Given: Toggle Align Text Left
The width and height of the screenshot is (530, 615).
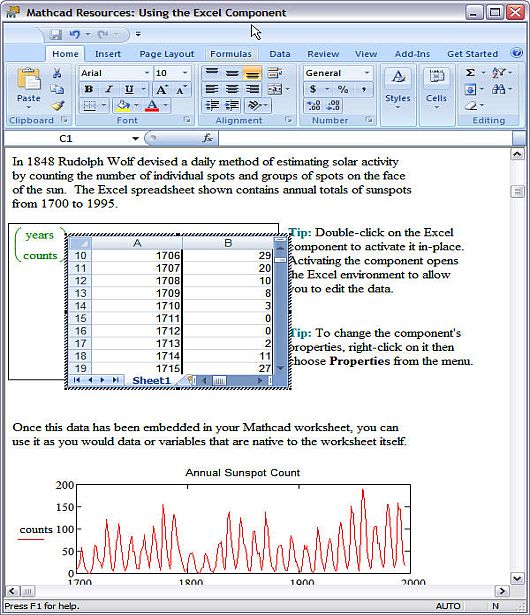Looking at the screenshot, I should 212,89.
